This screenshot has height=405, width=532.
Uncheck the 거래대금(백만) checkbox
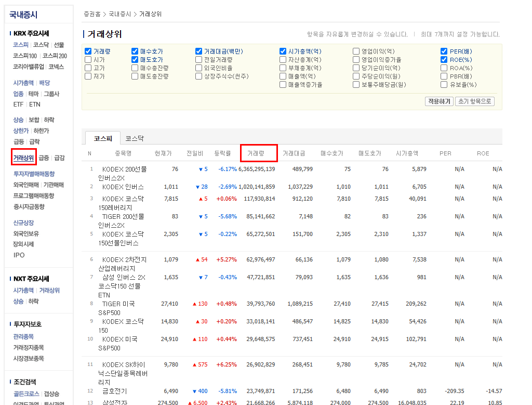199,51
